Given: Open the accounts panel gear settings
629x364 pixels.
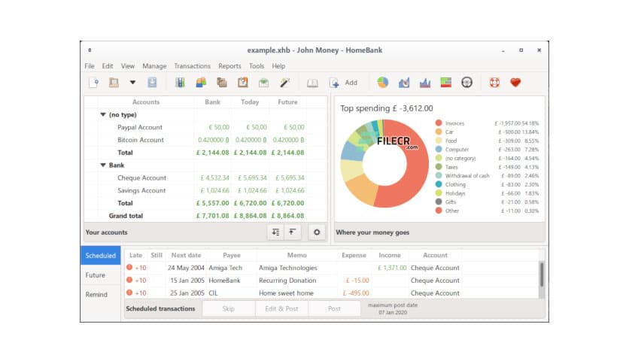Looking at the screenshot, I should pyautogui.click(x=317, y=232).
